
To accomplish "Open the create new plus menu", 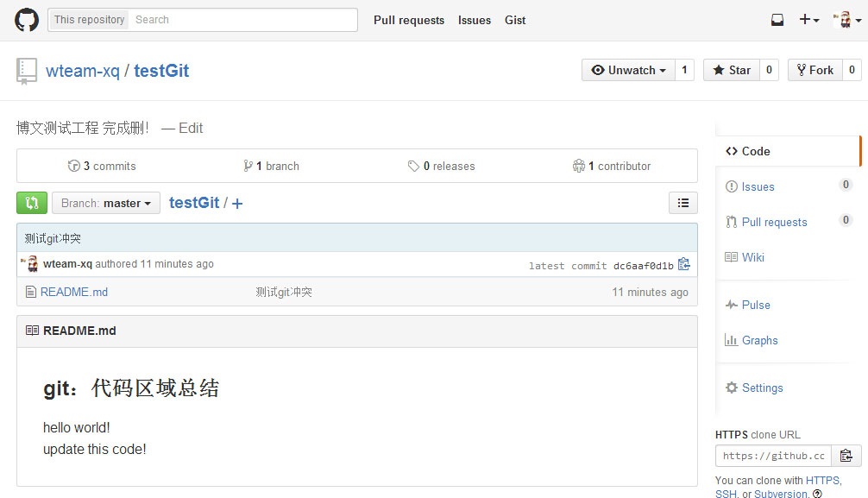I will coord(808,20).
